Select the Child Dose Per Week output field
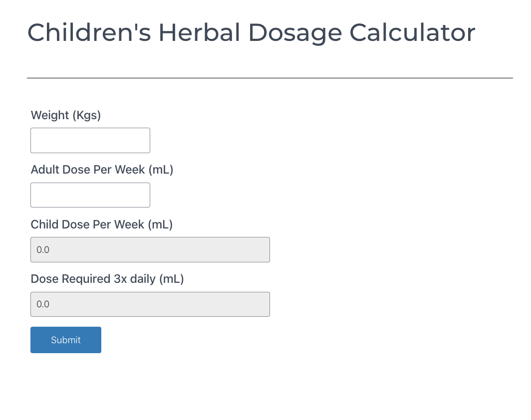 [x=150, y=249]
